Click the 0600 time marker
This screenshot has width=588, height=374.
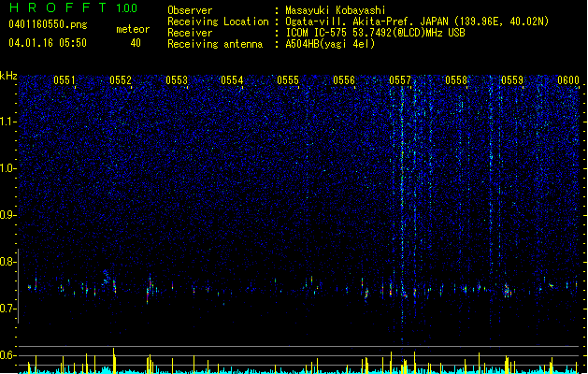tap(568, 80)
